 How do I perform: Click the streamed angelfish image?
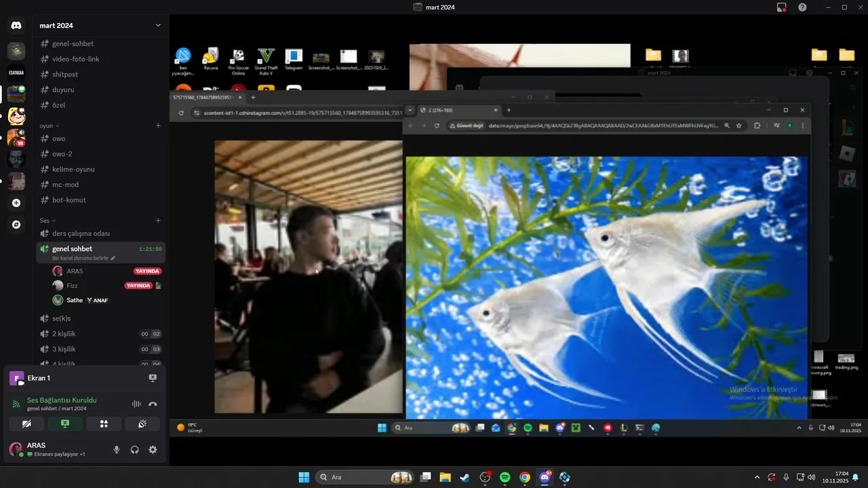point(607,287)
